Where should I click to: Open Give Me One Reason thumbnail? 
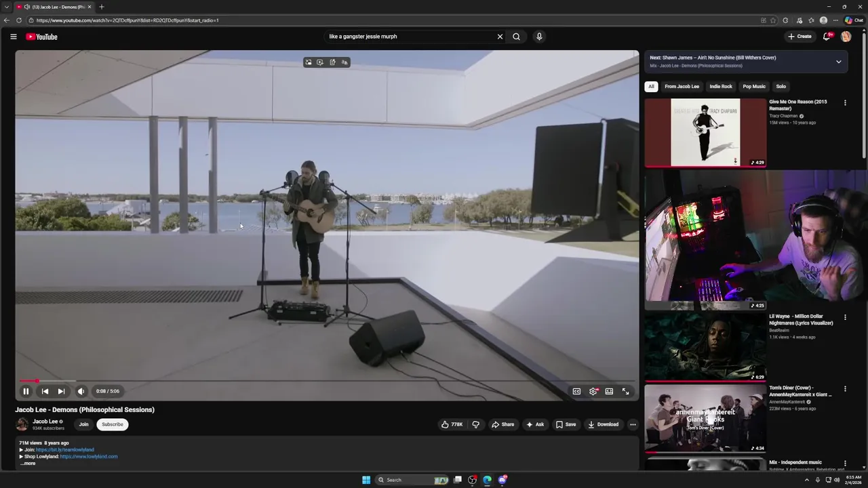click(705, 132)
